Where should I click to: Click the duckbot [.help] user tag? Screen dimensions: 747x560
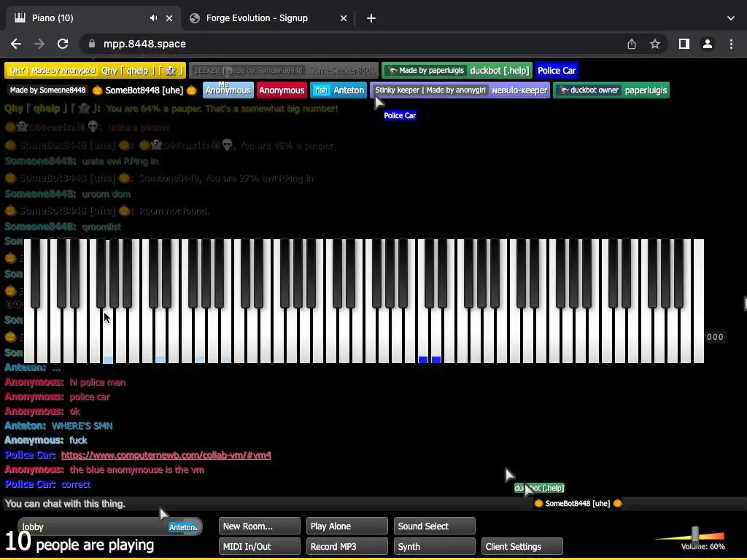click(x=457, y=71)
